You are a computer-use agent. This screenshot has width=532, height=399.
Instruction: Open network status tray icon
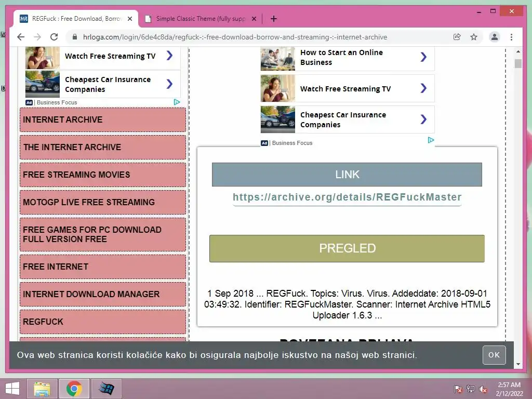click(471, 389)
